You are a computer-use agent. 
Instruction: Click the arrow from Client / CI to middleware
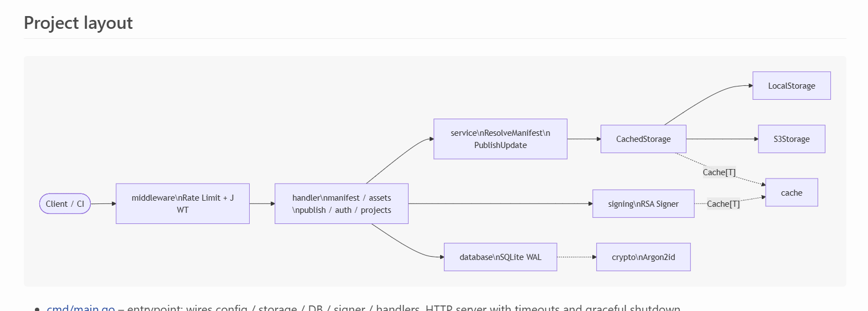103,203
